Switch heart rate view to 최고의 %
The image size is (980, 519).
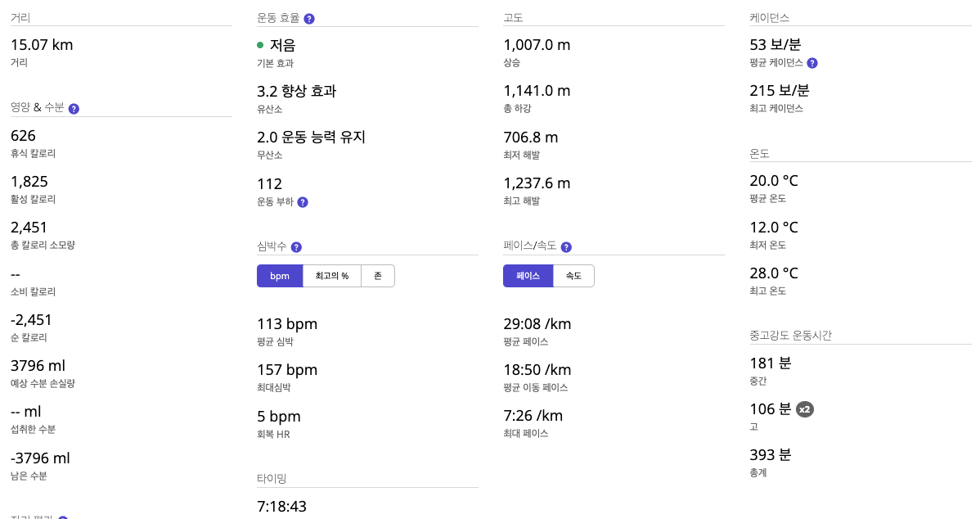331,276
